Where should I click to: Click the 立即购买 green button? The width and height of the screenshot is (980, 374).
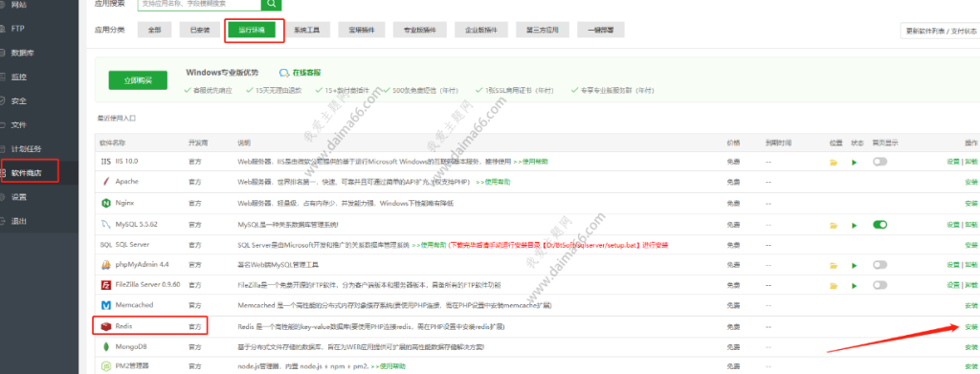pyautogui.click(x=138, y=80)
